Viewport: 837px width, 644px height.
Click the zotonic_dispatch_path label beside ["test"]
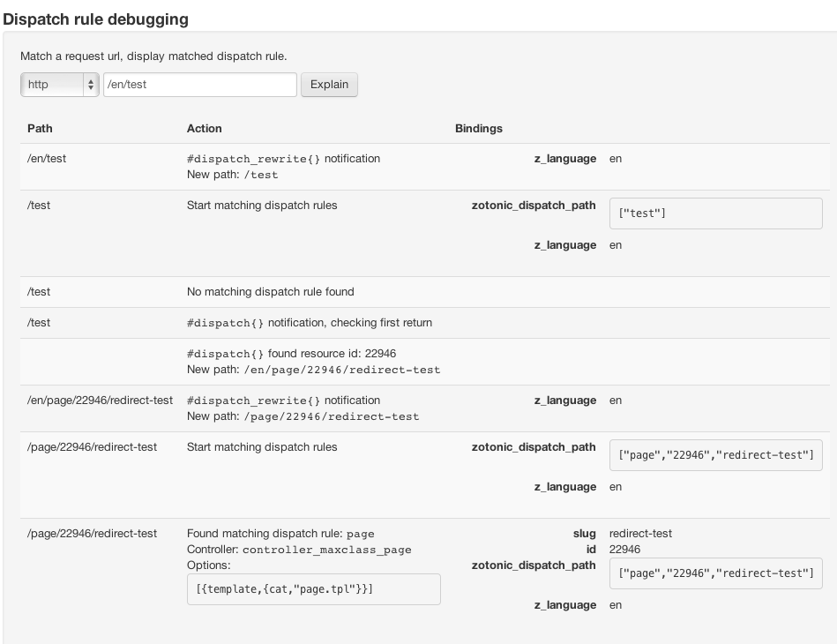[534, 206]
